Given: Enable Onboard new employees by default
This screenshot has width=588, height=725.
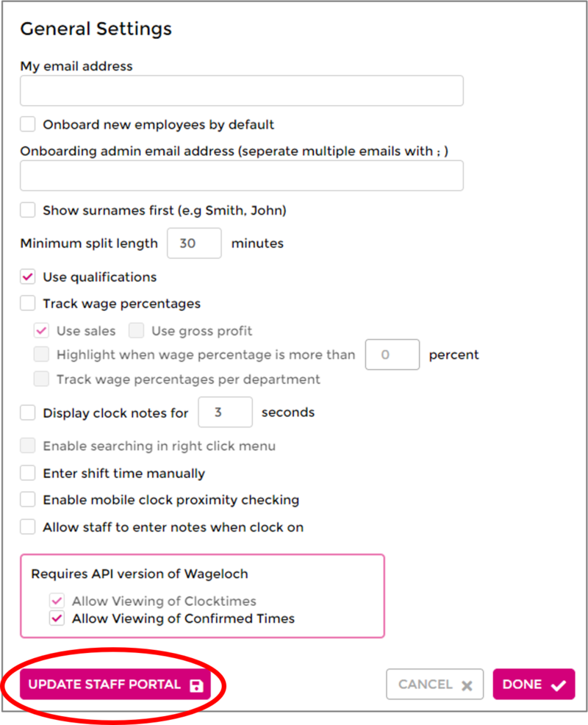Looking at the screenshot, I should click(x=27, y=124).
